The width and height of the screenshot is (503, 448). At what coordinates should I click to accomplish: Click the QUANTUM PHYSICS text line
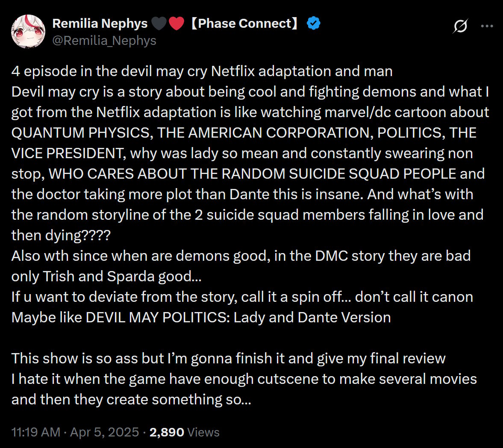coord(244,133)
